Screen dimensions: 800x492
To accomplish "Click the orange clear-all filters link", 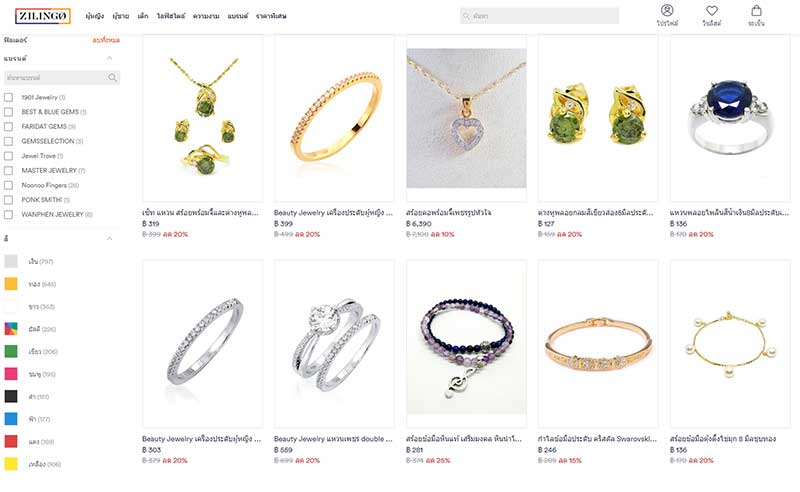I will (x=106, y=40).
